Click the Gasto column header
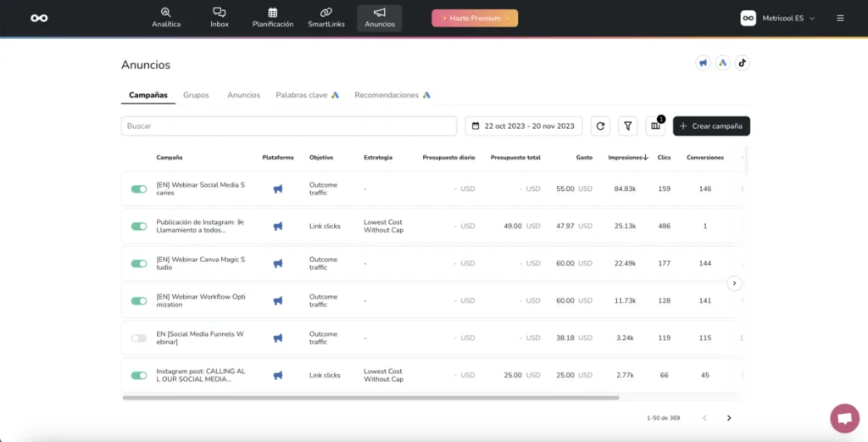The image size is (868, 442). 584,158
